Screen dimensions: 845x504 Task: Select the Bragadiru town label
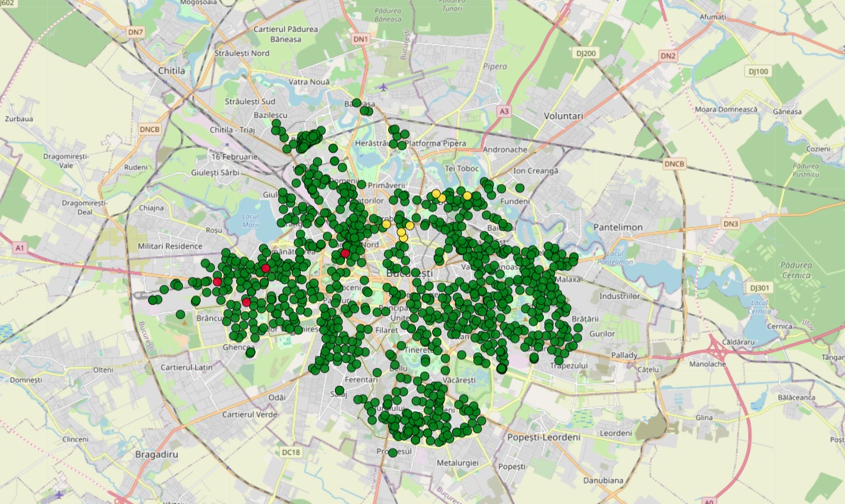(x=156, y=455)
